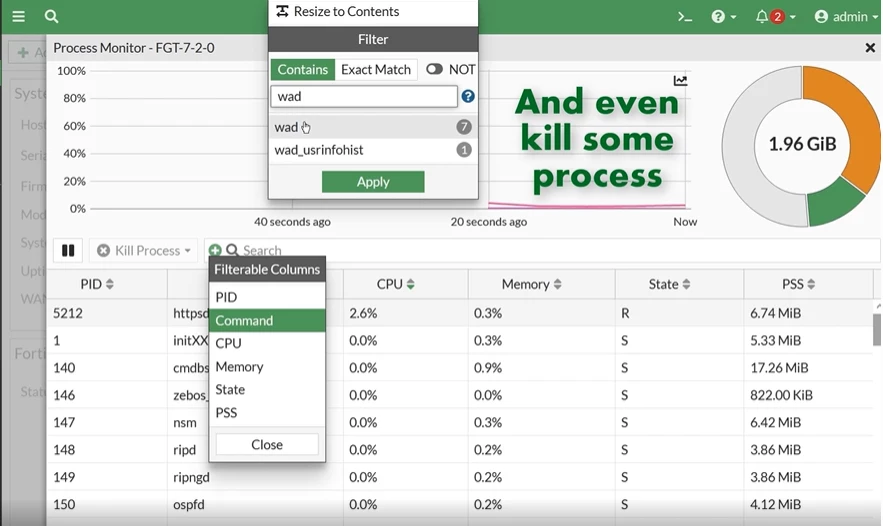
Task: Select the ripngd process row
Action: pyautogui.click(x=460, y=477)
